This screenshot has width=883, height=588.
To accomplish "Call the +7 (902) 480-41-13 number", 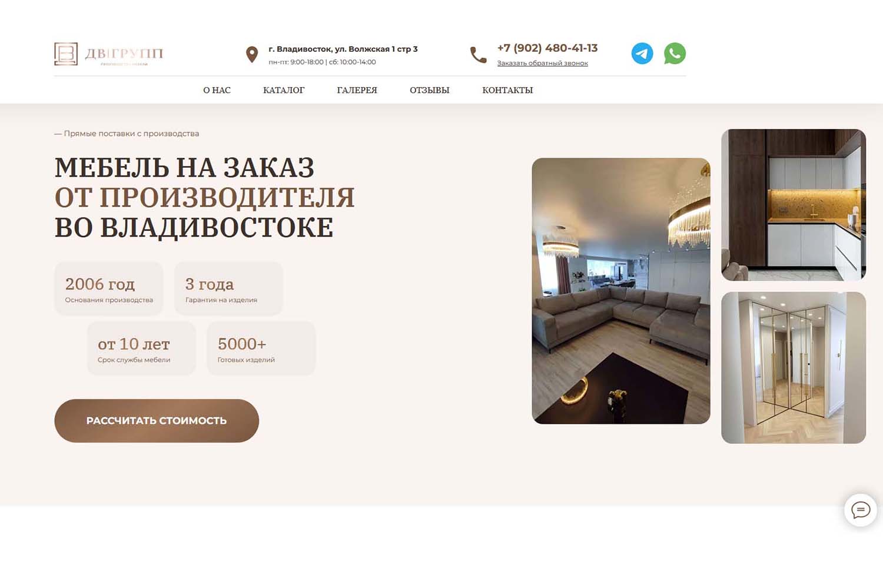I will [x=547, y=48].
